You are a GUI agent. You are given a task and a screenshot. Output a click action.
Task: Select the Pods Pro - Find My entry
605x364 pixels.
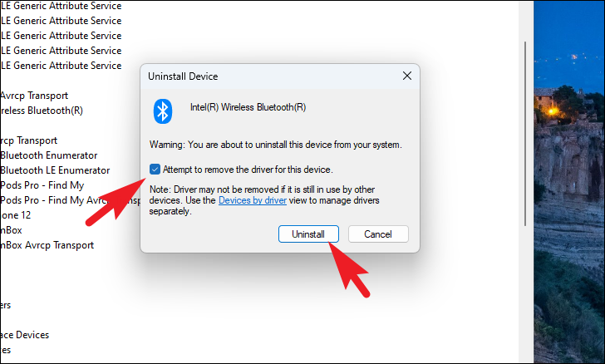[x=42, y=185]
